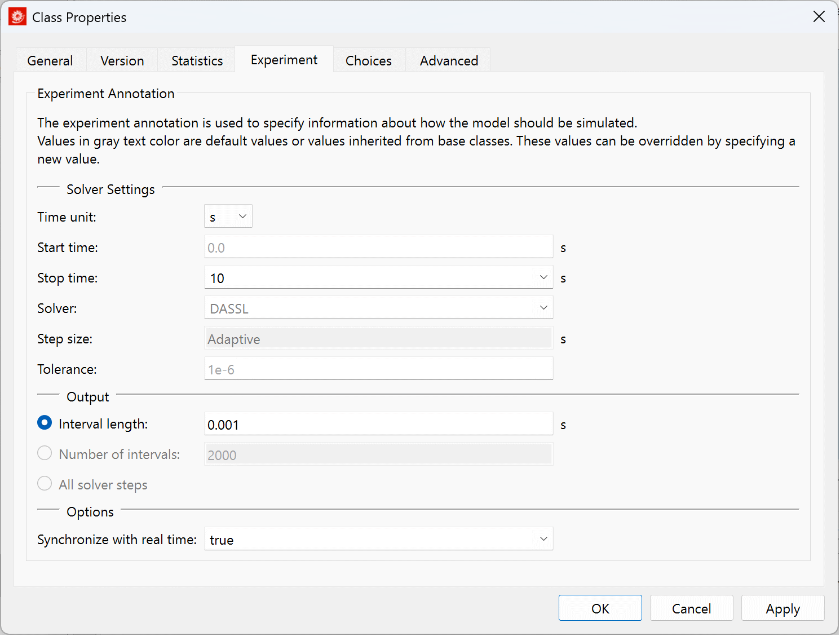Image resolution: width=840 pixels, height=636 pixels.
Task: Open the Choices tab
Action: pos(369,60)
